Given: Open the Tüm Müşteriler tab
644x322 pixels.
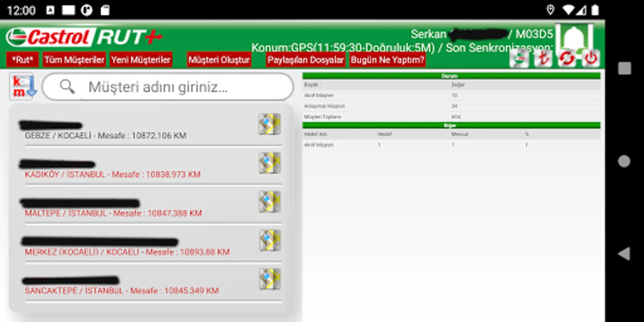Looking at the screenshot, I should click(x=74, y=60).
